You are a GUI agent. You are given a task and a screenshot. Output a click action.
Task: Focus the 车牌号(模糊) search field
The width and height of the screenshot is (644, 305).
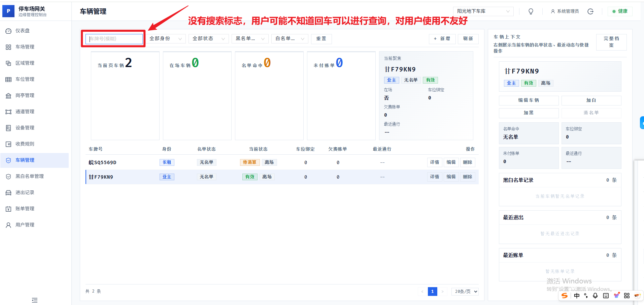(x=114, y=39)
